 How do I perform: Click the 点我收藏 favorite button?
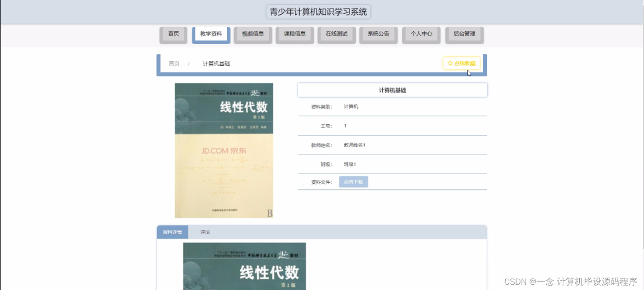coord(461,63)
